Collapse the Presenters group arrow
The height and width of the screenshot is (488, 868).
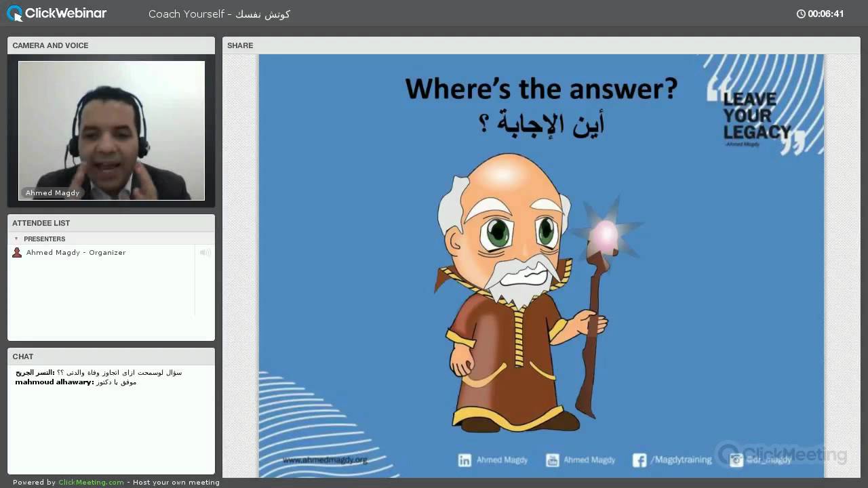16,239
